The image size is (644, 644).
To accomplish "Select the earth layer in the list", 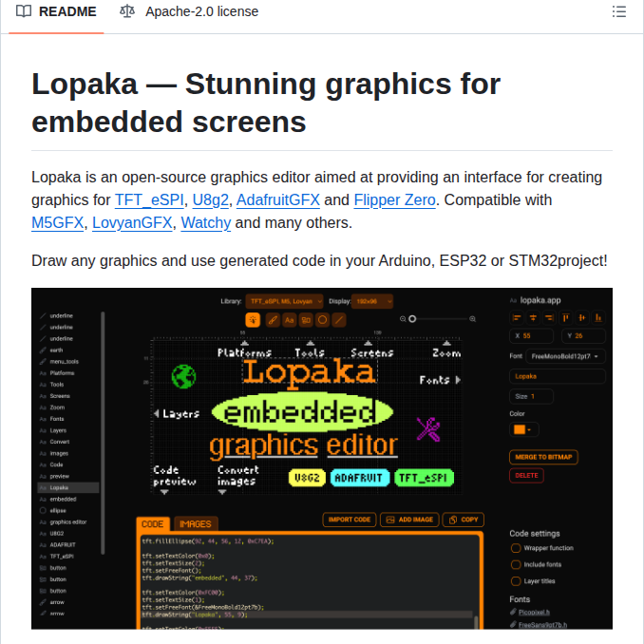I will 69,350.
